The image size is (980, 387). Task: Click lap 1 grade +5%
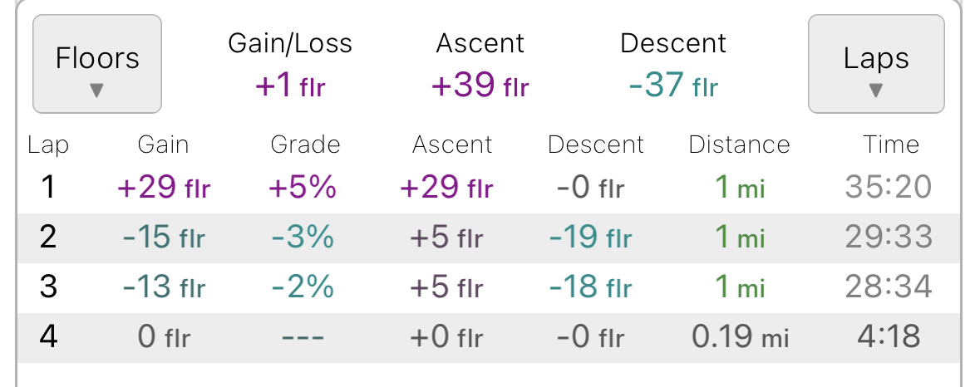(x=303, y=187)
